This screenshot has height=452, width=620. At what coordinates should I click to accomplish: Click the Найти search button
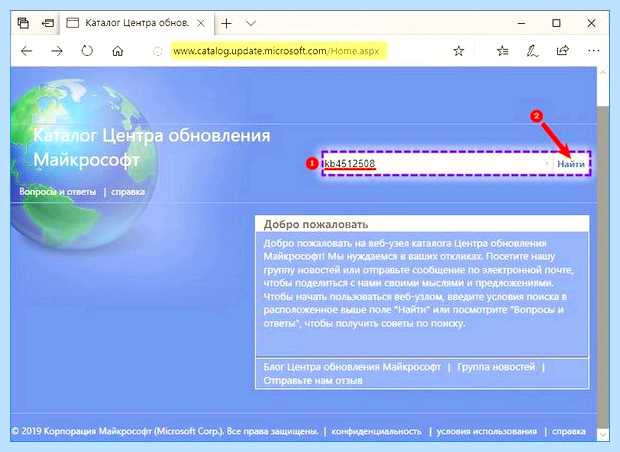click(571, 164)
